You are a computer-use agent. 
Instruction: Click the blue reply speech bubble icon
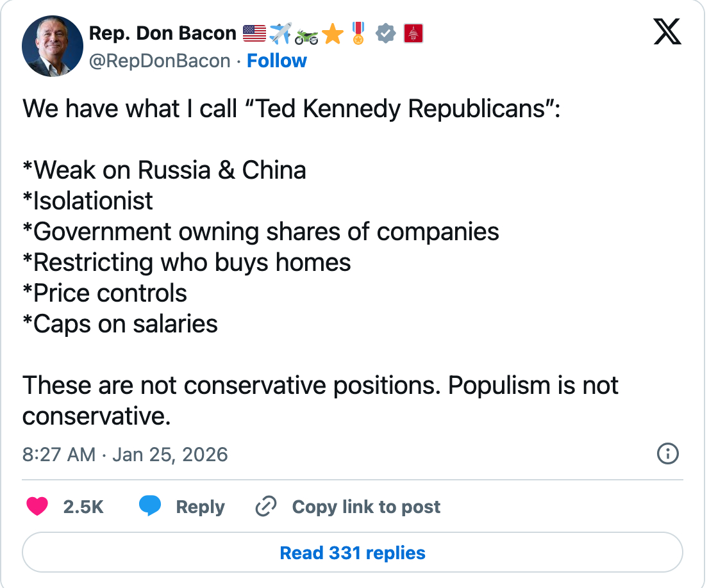(x=150, y=507)
